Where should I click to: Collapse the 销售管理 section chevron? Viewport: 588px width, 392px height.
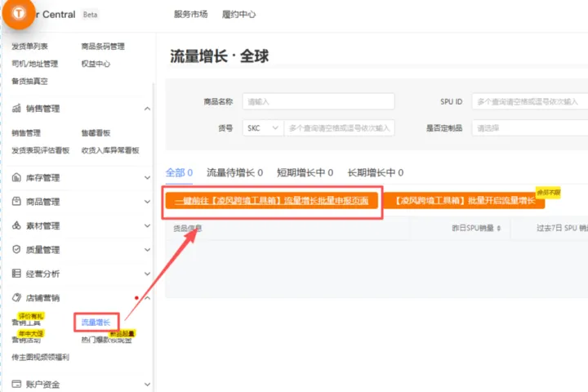coord(147,109)
